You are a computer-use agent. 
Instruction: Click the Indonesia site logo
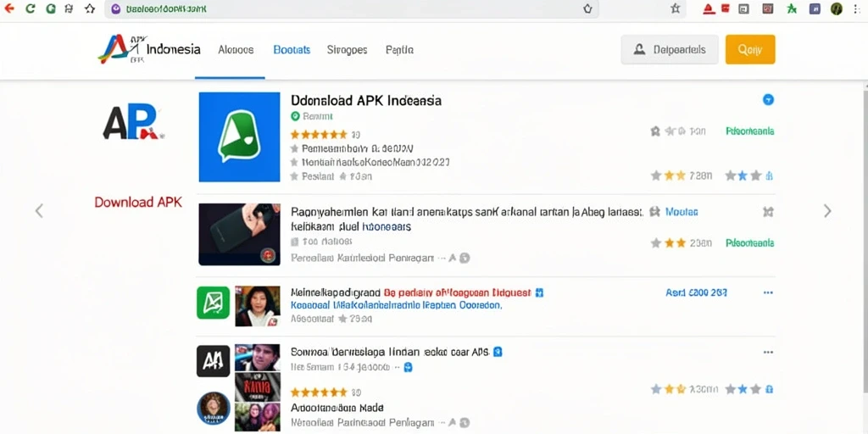149,50
